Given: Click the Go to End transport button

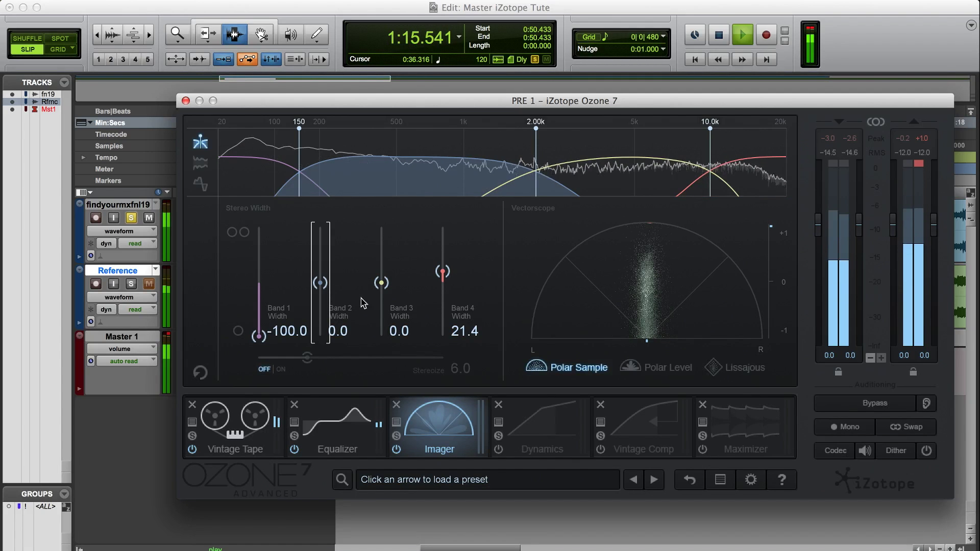Looking at the screenshot, I should tap(766, 60).
